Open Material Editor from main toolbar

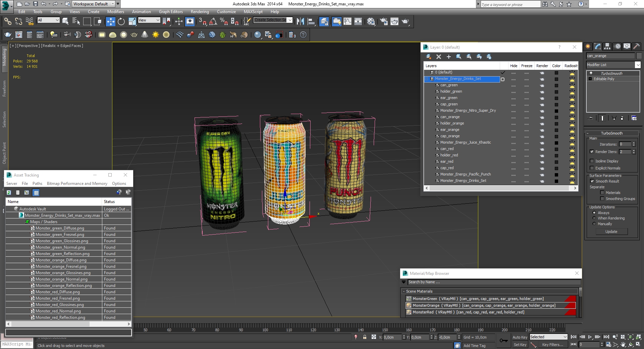coord(371,21)
